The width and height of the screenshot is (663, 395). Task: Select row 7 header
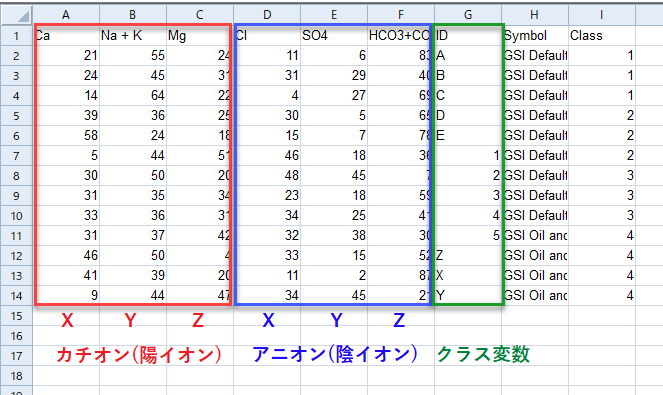pyautogui.click(x=16, y=156)
